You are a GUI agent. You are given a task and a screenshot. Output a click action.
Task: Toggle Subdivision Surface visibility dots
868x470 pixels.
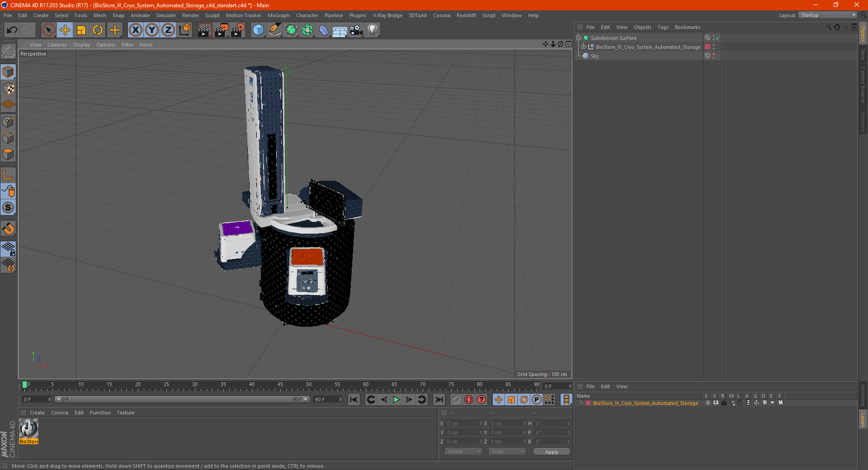click(713, 38)
